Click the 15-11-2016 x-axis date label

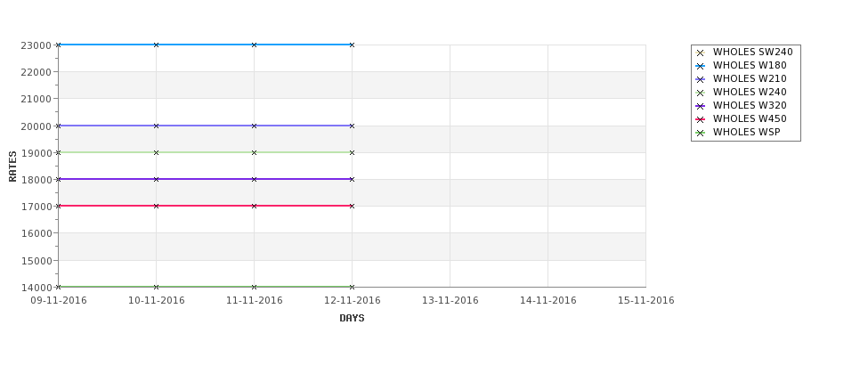tap(646, 301)
